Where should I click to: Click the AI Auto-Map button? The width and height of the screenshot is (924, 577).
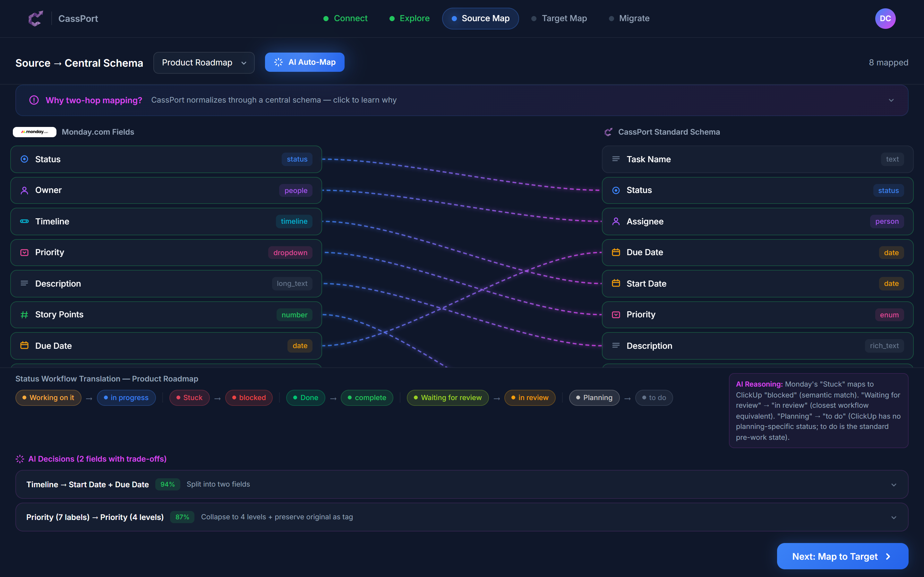(x=304, y=62)
